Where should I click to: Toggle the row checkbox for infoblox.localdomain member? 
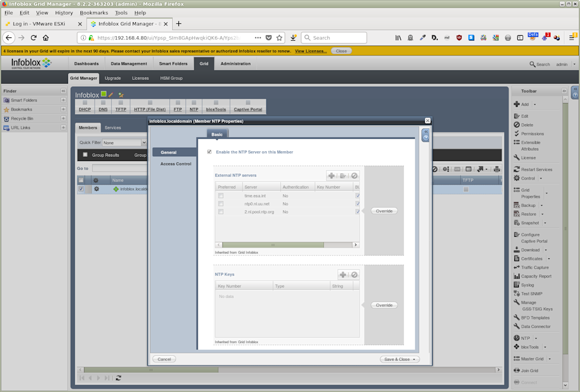coord(81,189)
